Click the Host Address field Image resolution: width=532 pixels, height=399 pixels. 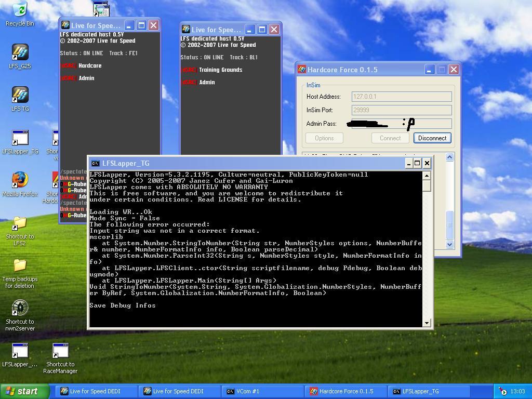[x=402, y=97]
